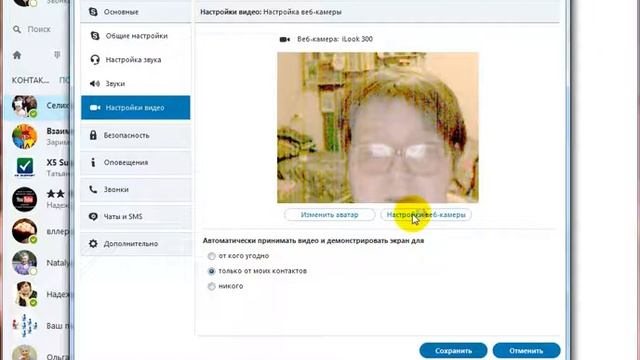
Task: Open the Ольга contact in the list
Action: (x=37, y=353)
